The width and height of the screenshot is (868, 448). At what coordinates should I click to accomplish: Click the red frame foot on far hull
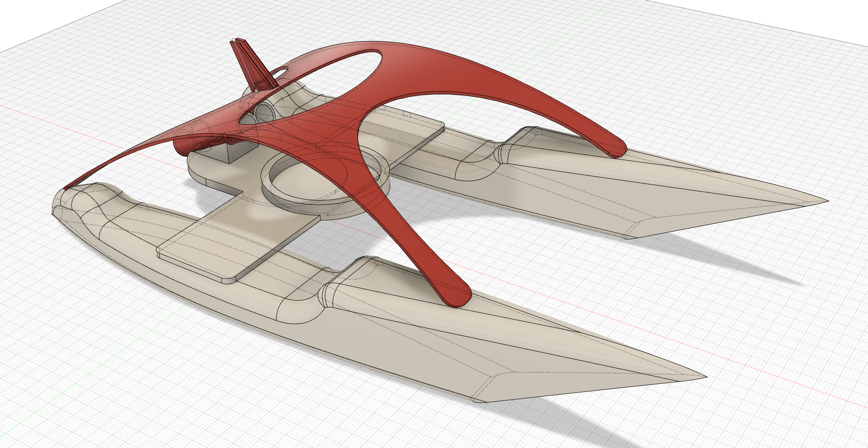[x=616, y=149]
